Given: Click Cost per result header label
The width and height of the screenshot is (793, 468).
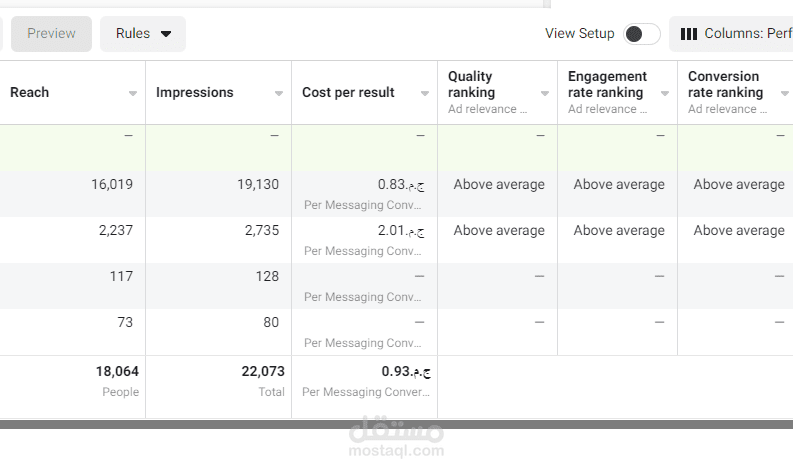Looking at the screenshot, I should coord(348,93).
